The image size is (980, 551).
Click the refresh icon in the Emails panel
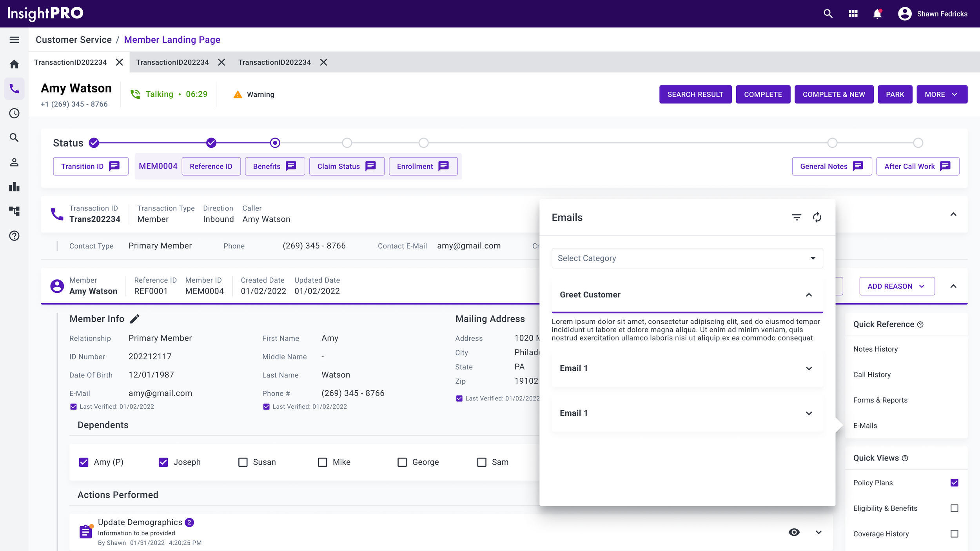point(817,217)
